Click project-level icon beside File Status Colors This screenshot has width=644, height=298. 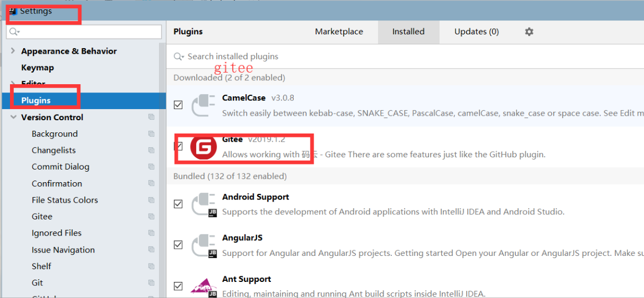click(151, 200)
